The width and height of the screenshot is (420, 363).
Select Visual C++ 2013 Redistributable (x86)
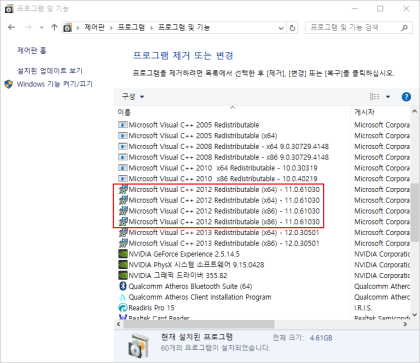pyautogui.click(x=224, y=243)
